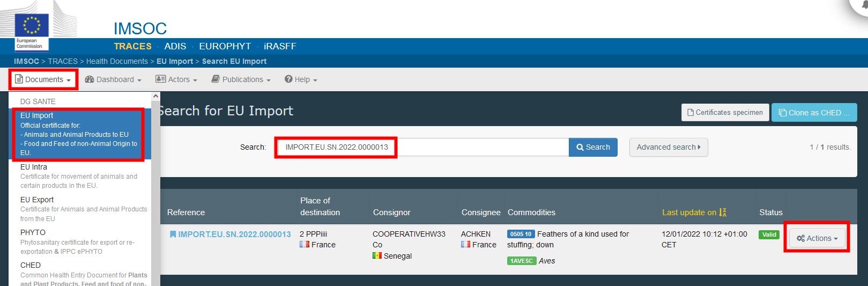This screenshot has height=286, width=868.
Task: Expand Advanced search options
Action: point(669,147)
